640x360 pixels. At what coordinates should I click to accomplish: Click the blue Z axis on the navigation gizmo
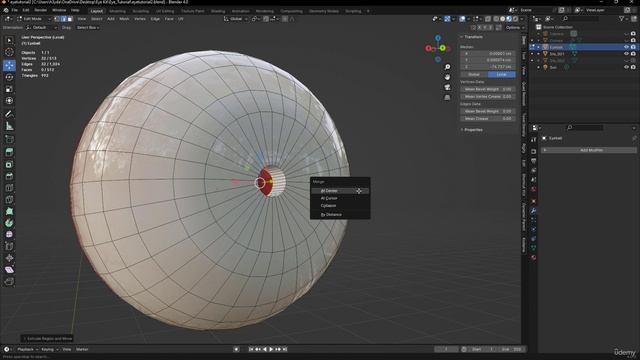point(438,38)
